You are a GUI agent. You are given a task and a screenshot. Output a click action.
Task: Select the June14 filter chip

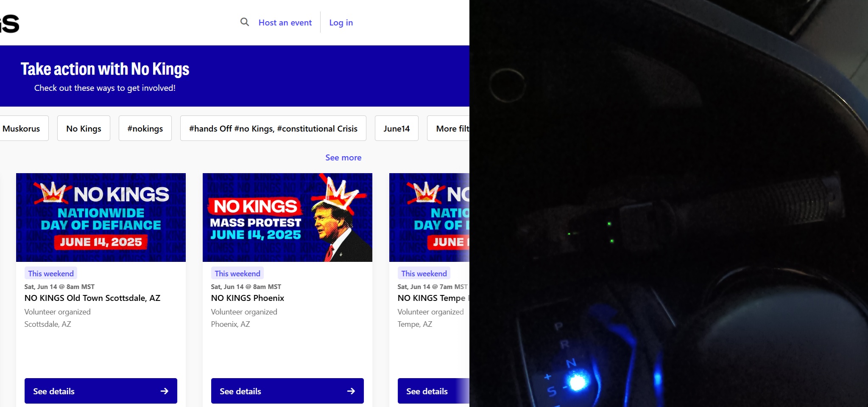[396, 128]
